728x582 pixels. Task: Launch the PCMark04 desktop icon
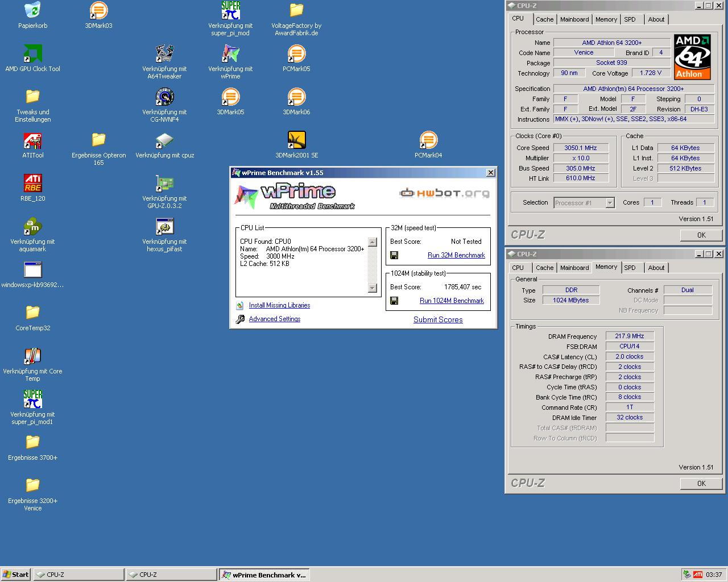click(428, 140)
